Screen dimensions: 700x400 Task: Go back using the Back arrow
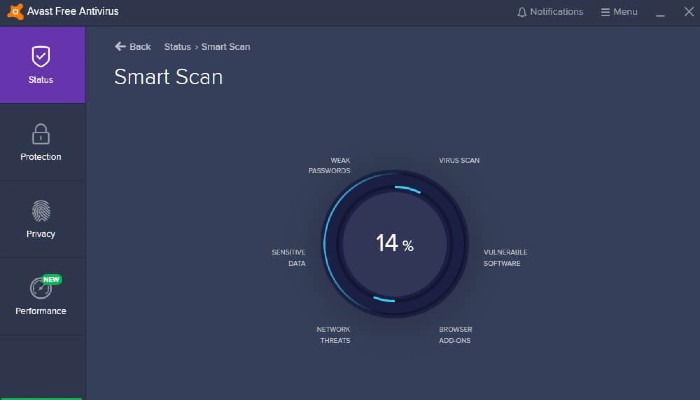click(x=133, y=46)
